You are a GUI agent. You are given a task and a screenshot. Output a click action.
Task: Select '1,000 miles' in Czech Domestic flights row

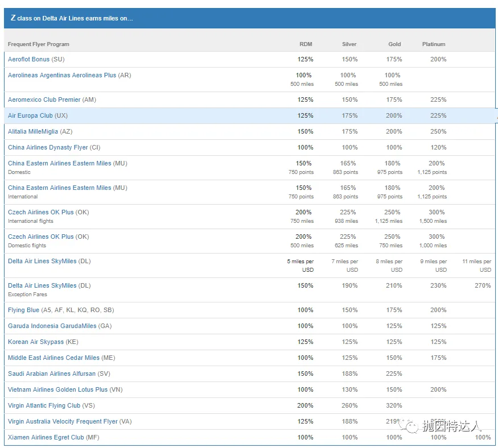pos(433,245)
